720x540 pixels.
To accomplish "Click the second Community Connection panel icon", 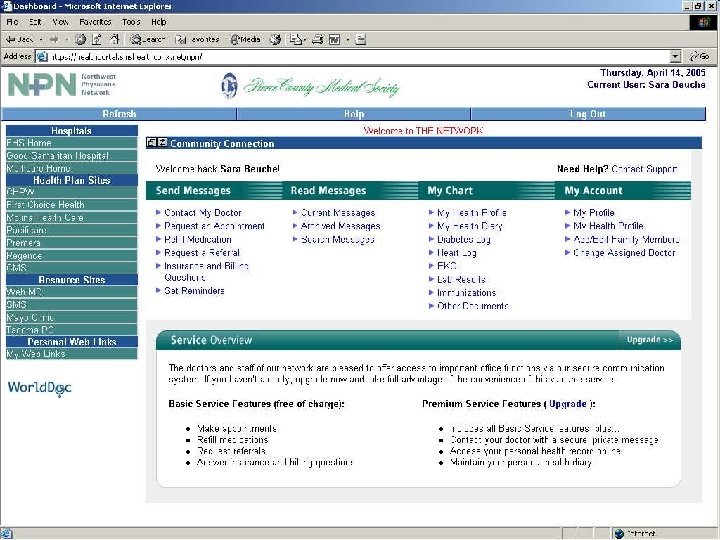I will (x=162, y=143).
